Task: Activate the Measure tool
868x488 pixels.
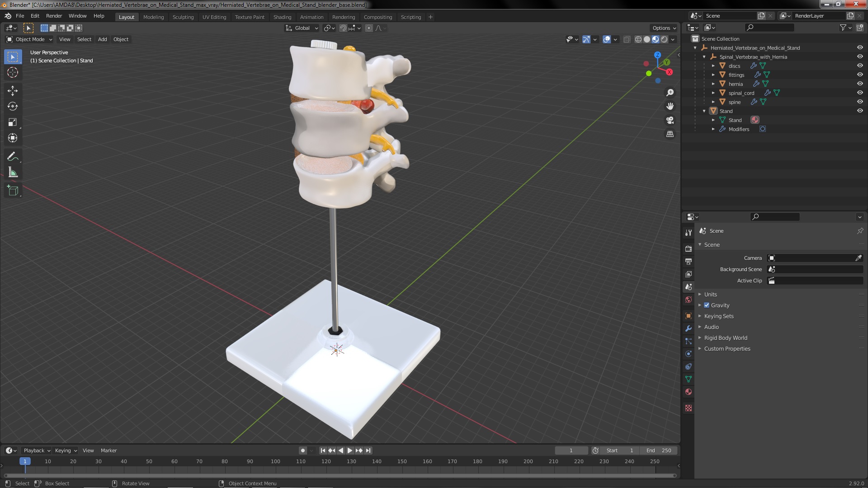Action: [x=13, y=173]
